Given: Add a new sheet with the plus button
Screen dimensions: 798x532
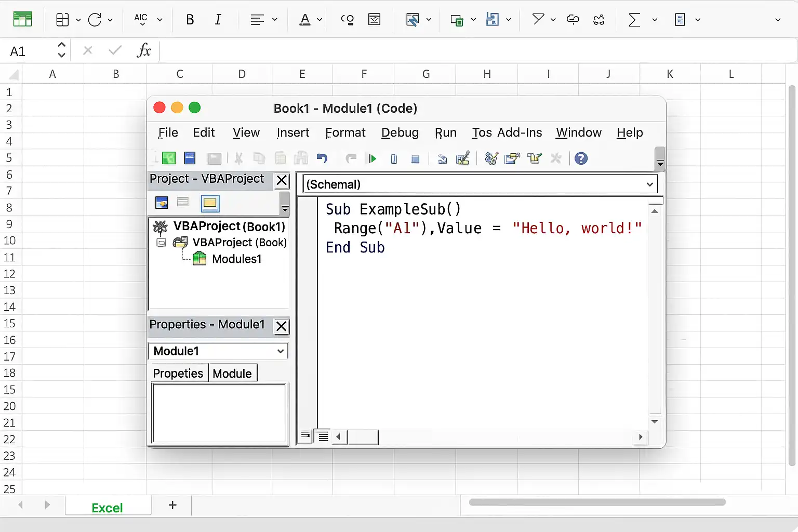Looking at the screenshot, I should [172, 505].
